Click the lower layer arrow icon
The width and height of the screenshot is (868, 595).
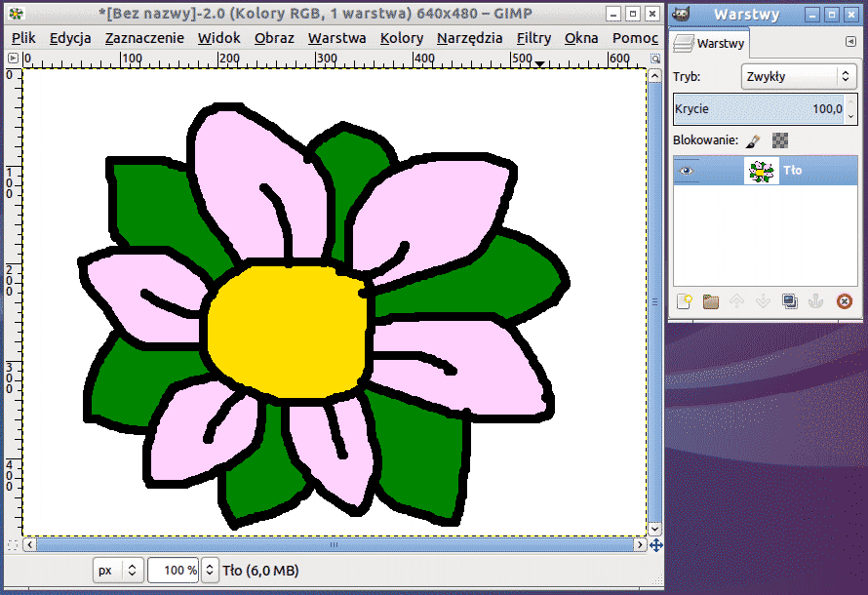click(764, 301)
